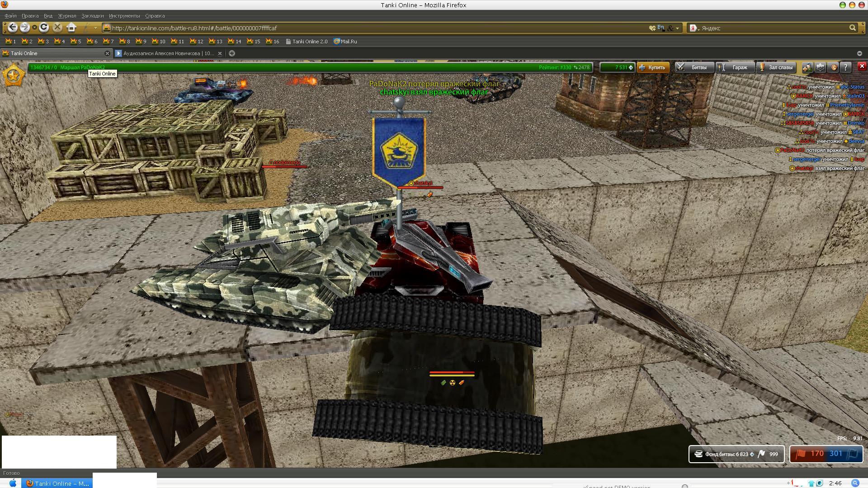Click the clock showing 2:46

click(x=835, y=483)
